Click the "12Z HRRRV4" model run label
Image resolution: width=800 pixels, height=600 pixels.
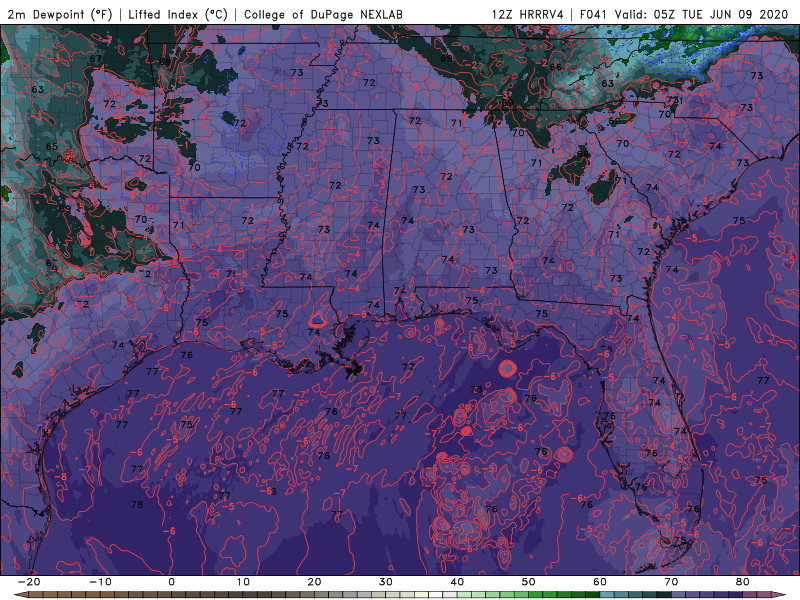(x=528, y=15)
